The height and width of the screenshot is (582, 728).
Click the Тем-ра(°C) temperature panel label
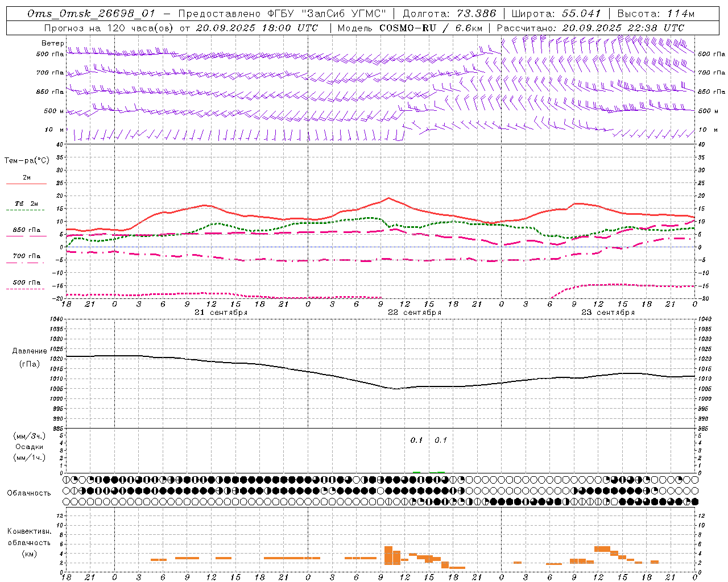coord(27,161)
